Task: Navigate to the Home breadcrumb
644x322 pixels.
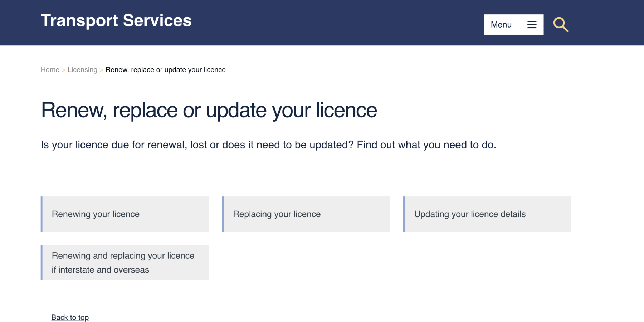Action: [x=50, y=70]
